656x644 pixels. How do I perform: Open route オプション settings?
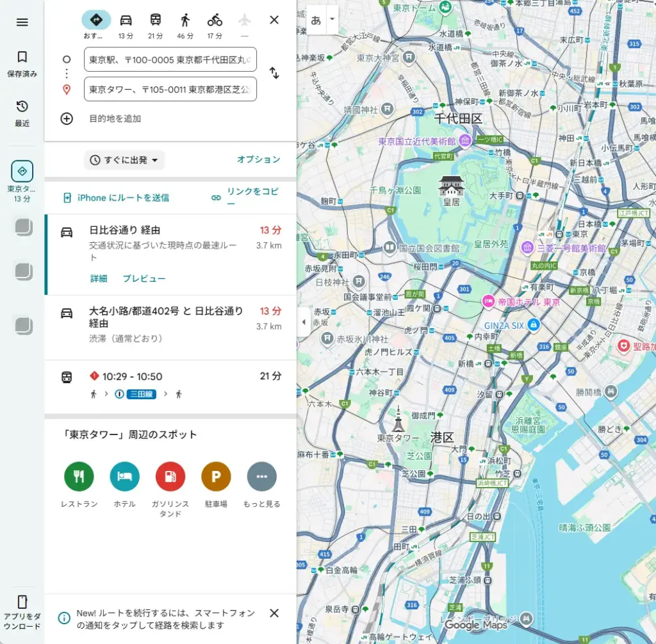(x=258, y=160)
